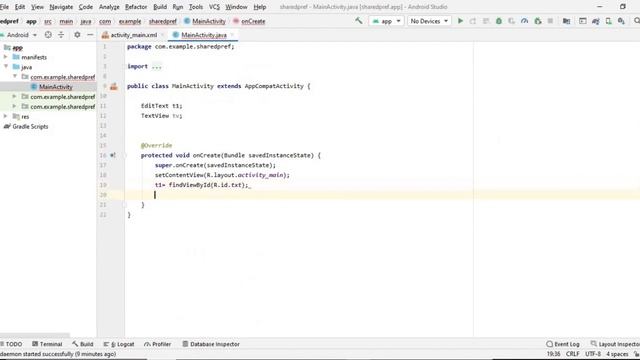Open the Profiler tool window
The image size is (640, 360).
tap(158, 344)
